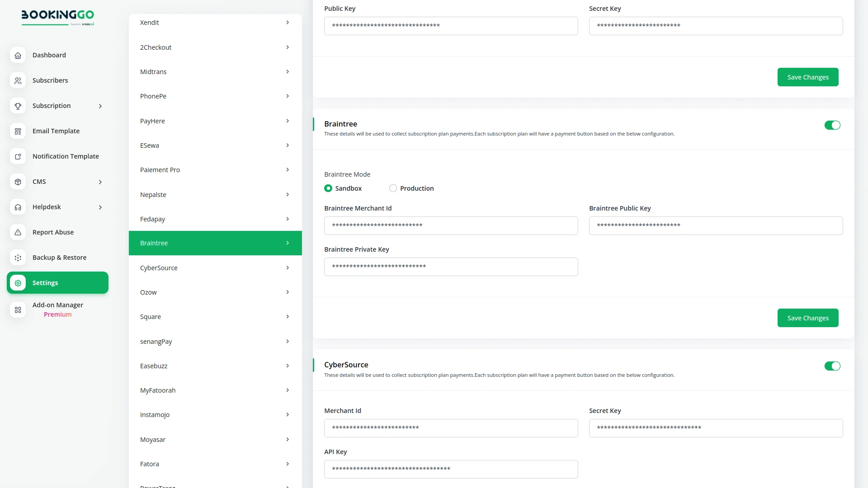Screen dimensions: 868x488
Task: Click the Notification Template icon
Action: (x=18, y=156)
